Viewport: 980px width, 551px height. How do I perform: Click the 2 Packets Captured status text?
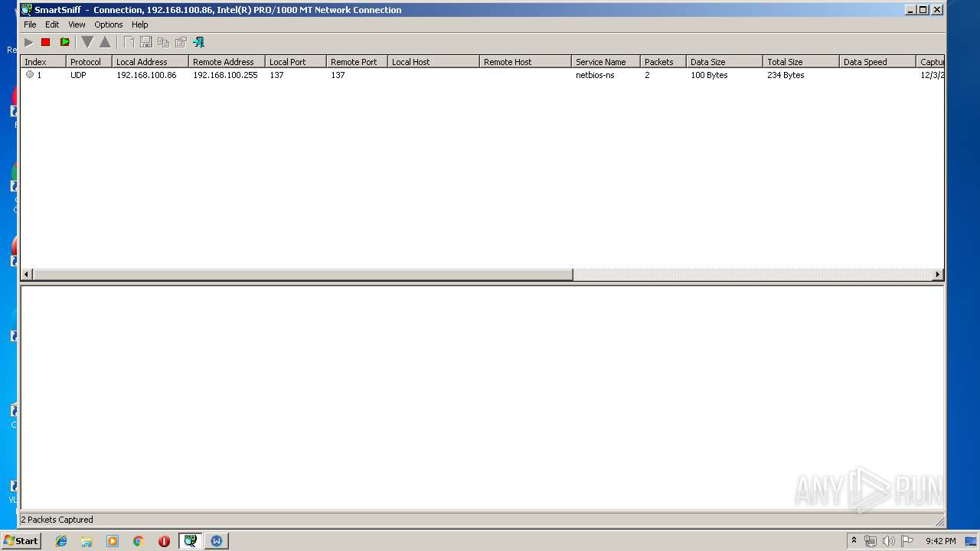pos(57,520)
